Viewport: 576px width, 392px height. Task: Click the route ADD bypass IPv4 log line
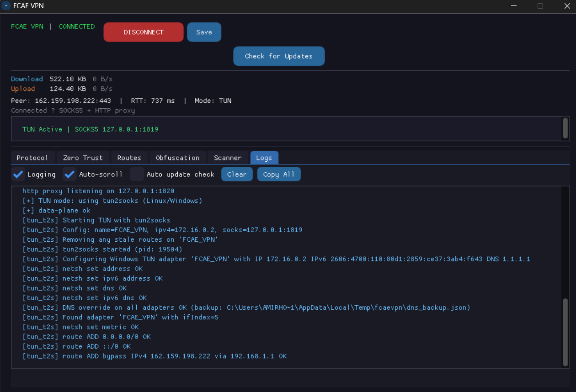tap(155, 356)
